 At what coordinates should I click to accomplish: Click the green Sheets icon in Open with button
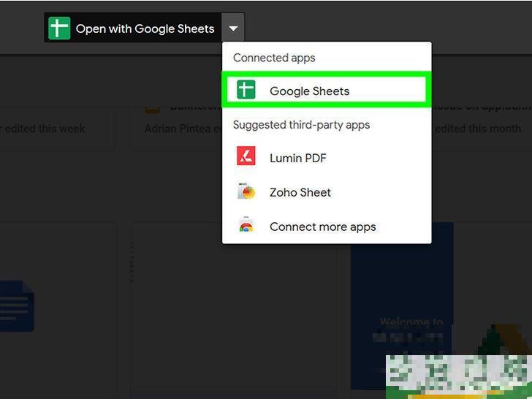coord(58,28)
